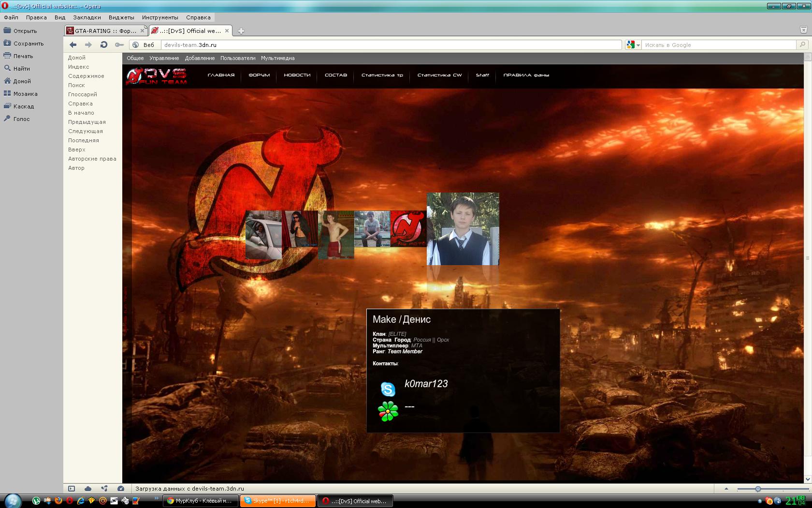Viewport: 812px width, 508px height.
Task: Toggle the panel button in status bar
Action: pyautogui.click(x=72, y=489)
